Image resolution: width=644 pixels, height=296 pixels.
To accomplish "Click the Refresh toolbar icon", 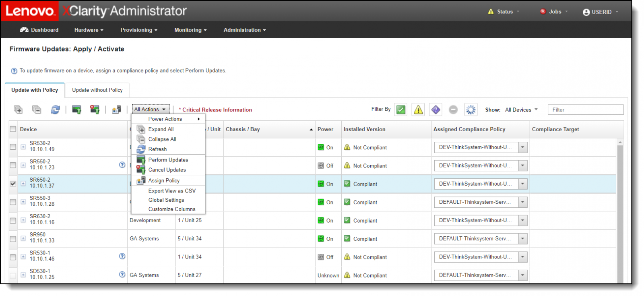I will pyautogui.click(x=55, y=110).
